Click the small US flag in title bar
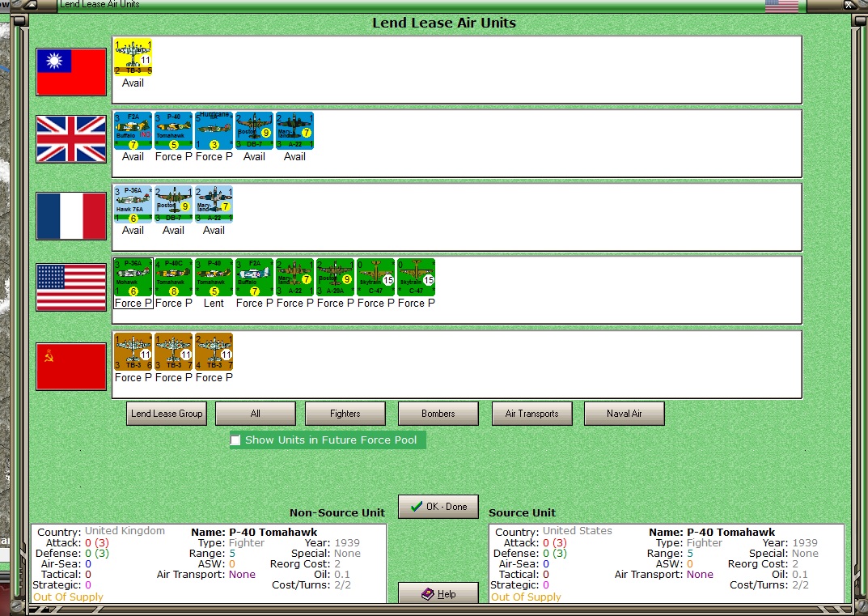 tap(781, 6)
